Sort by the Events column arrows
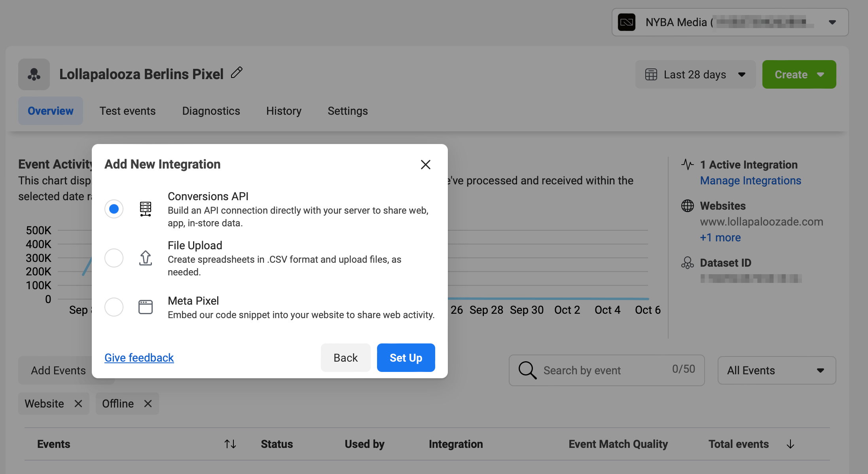Image resolution: width=868 pixels, height=474 pixels. coord(230,444)
